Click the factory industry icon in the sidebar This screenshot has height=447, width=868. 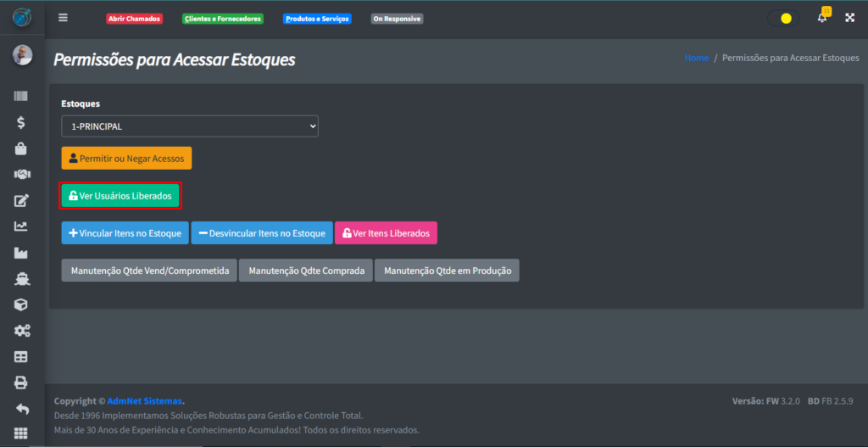point(21,253)
